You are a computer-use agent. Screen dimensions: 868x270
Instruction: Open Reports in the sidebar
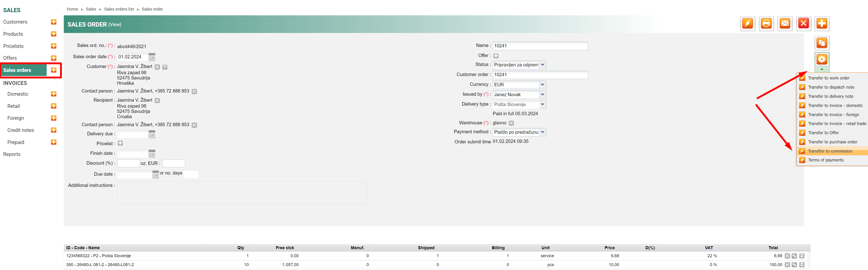click(x=12, y=154)
